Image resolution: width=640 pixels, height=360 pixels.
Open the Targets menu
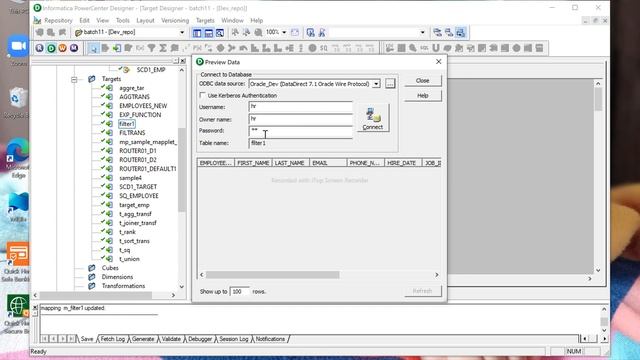pyautogui.click(x=205, y=20)
